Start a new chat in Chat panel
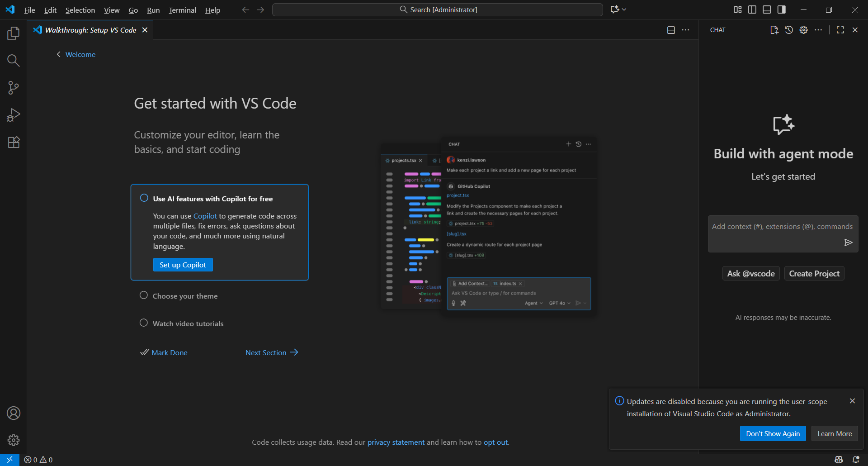 (774, 30)
